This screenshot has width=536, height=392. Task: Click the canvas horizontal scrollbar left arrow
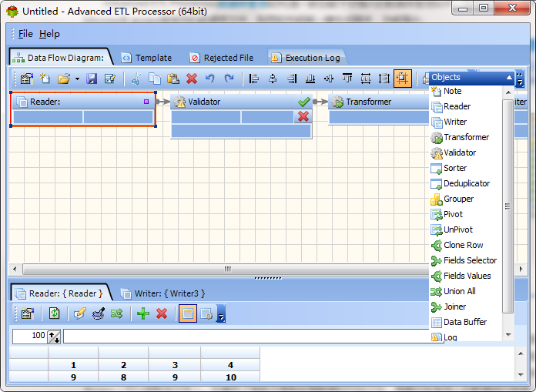point(15,269)
